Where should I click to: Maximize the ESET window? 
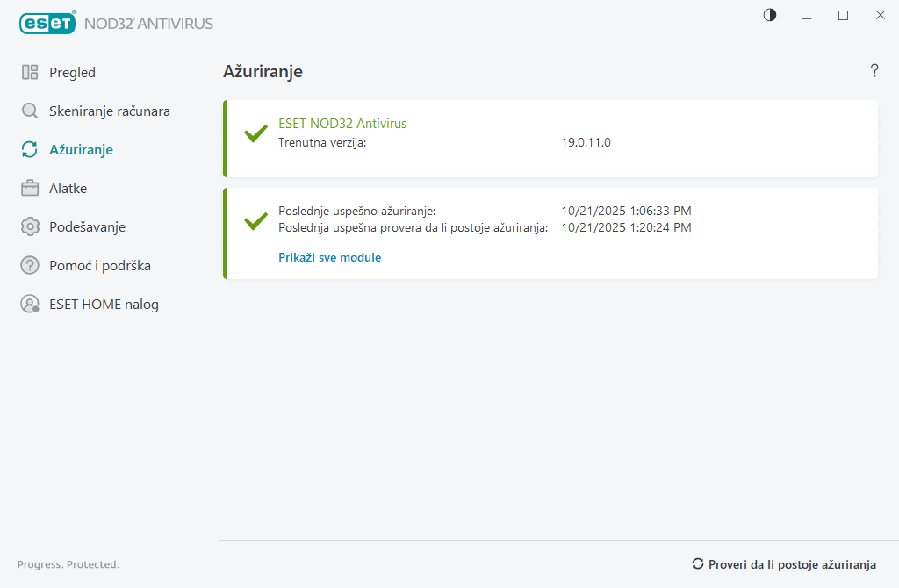point(843,15)
